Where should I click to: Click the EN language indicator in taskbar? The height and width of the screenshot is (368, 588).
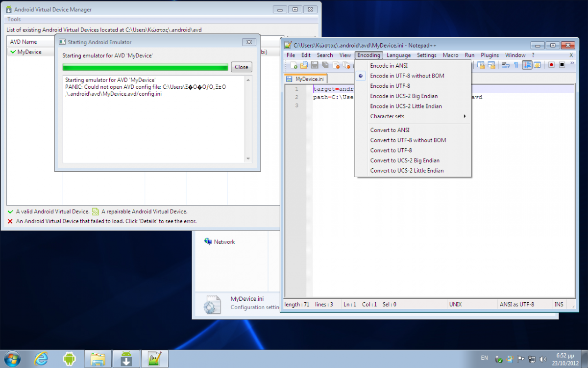pos(484,358)
